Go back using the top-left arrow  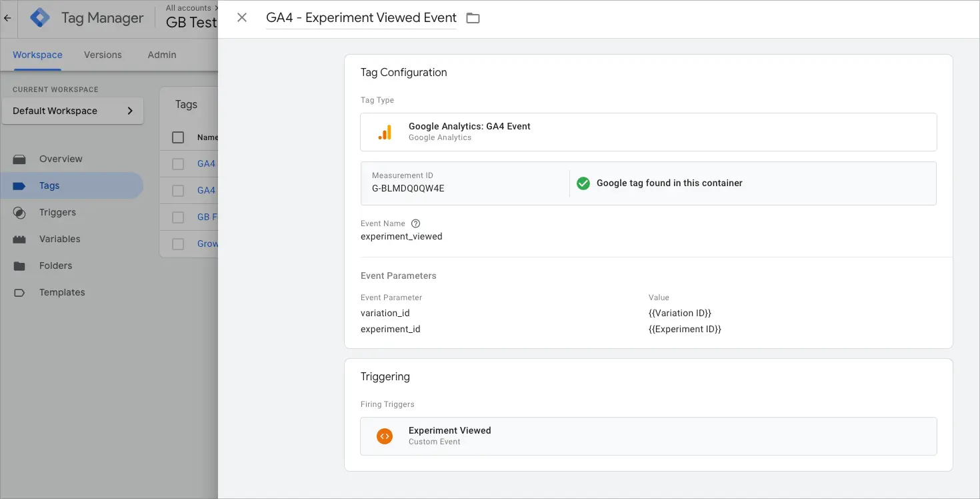[x=8, y=18]
